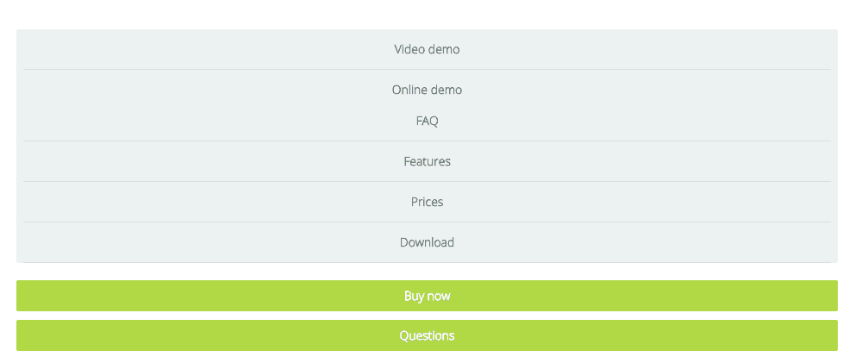Screen dimensions: 868x363
Task: View the Prices page link
Action: [x=427, y=202]
